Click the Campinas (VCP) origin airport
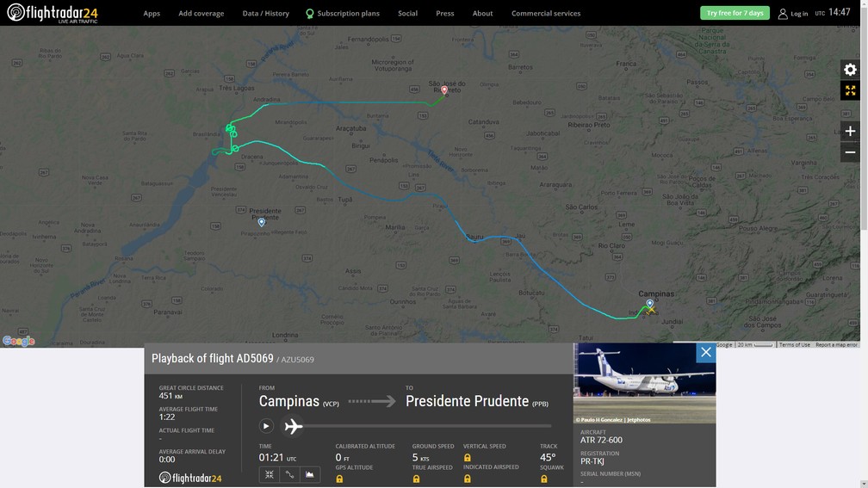The image size is (868, 488). [x=299, y=402]
